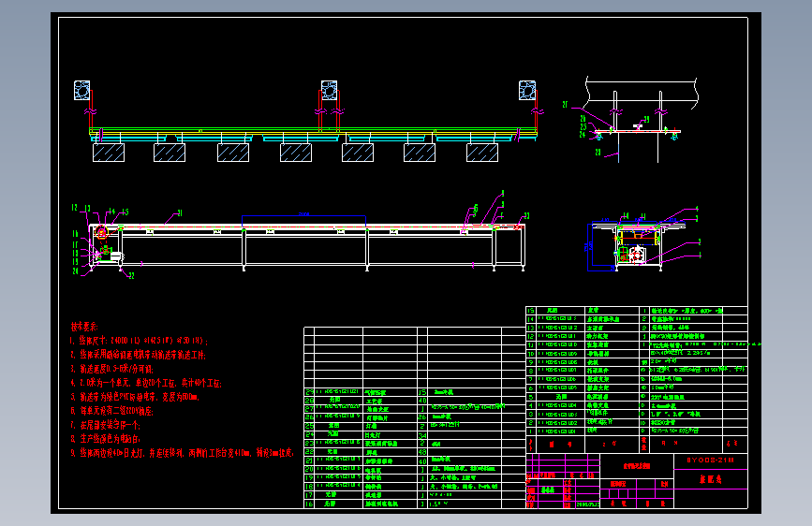Click balloon number 27 on detail view

click(x=565, y=105)
